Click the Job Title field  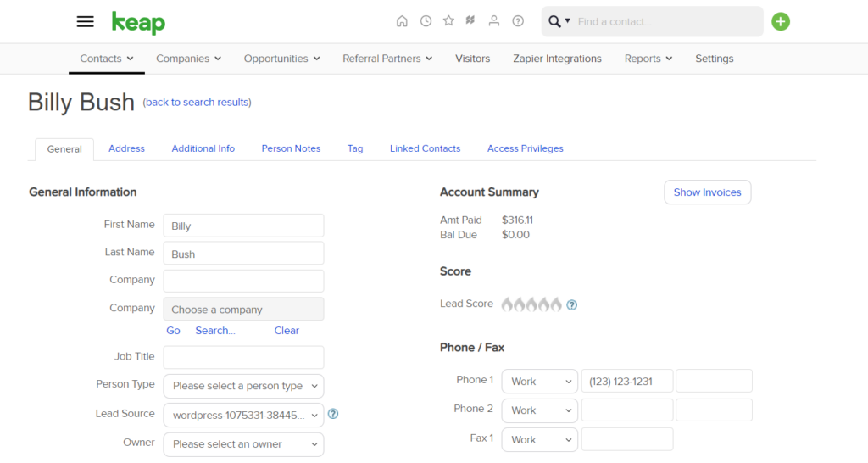click(x=243, y=357)
